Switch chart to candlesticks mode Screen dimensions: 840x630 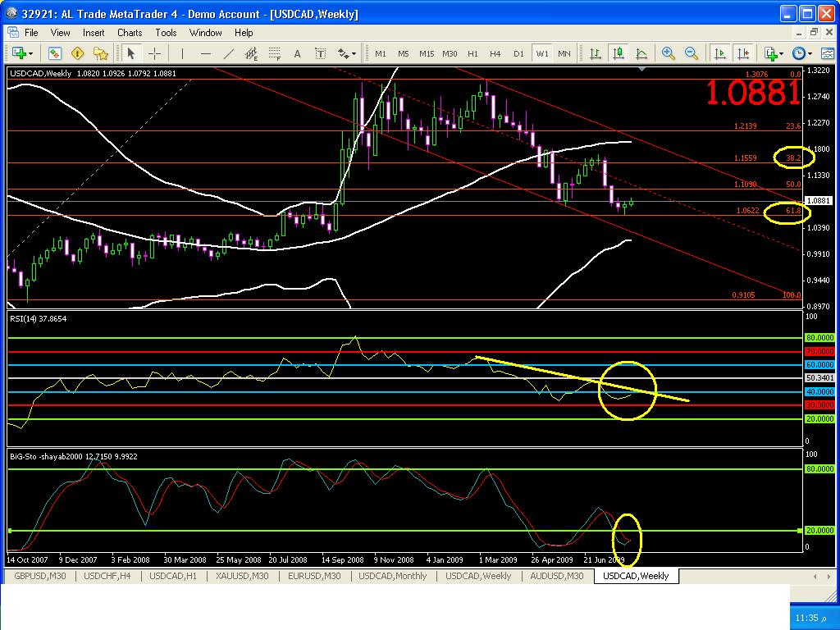pos(619,53)
